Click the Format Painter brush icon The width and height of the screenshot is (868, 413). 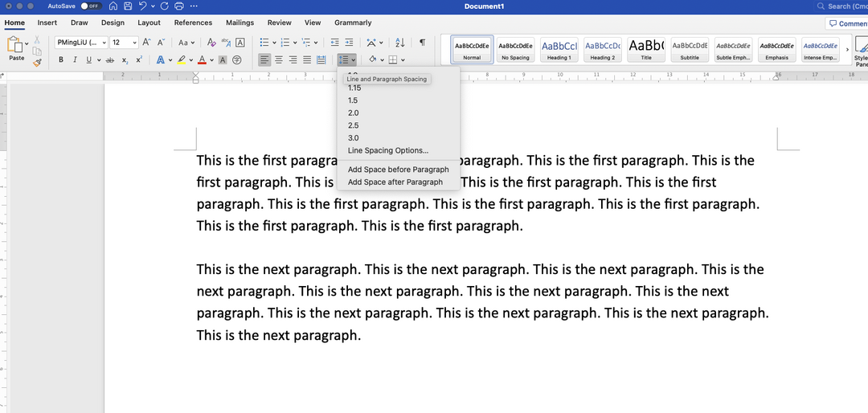37,61
